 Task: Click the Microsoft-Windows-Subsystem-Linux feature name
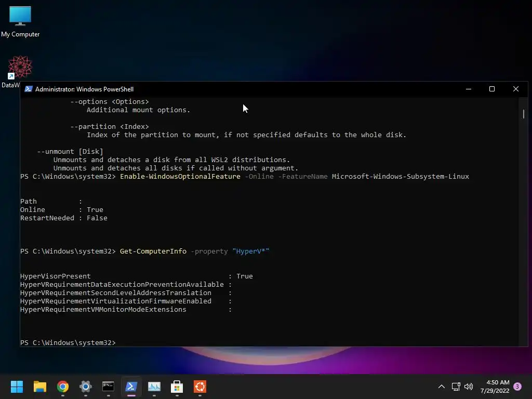401,177
